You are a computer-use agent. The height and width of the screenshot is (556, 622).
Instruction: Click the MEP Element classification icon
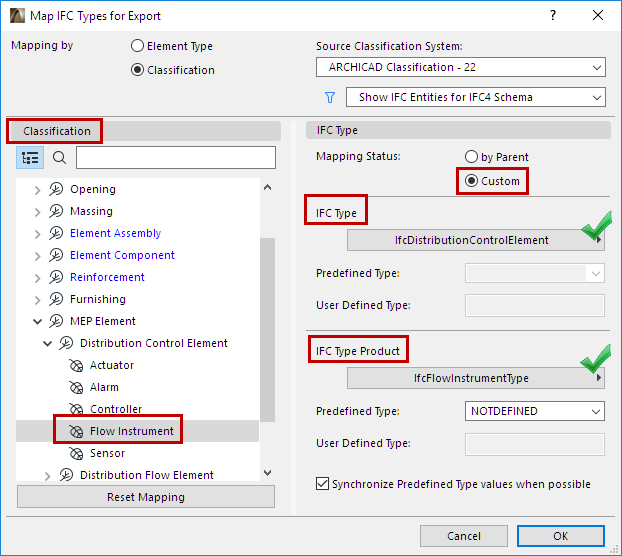[56, 321]
